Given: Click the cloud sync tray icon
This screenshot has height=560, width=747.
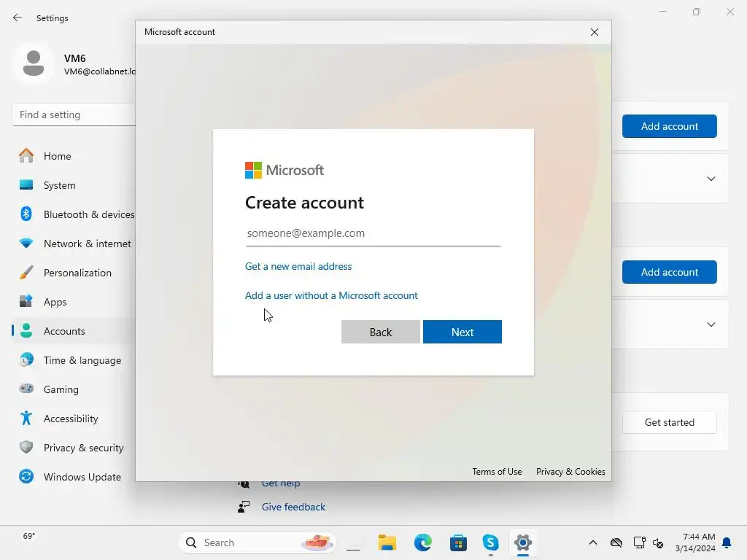Looking at the screenshot, I should coord(616,542).
